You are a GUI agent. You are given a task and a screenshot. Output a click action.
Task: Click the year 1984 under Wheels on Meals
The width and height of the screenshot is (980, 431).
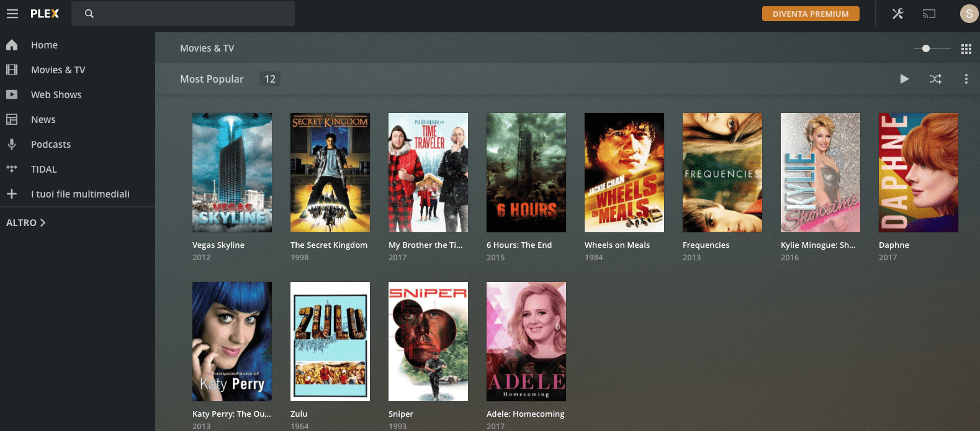(593, 258)
